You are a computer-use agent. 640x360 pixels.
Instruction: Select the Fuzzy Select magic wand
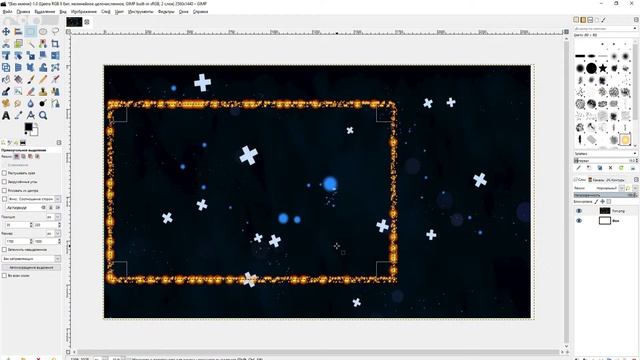coord(30,44)
